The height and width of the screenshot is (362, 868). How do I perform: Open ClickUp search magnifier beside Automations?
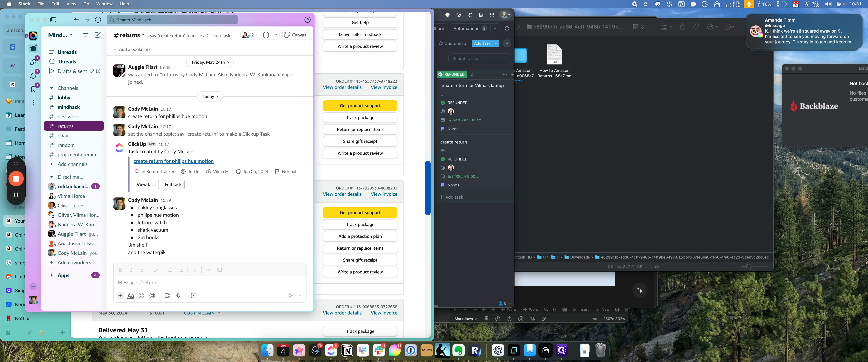[x=507, y=28]
